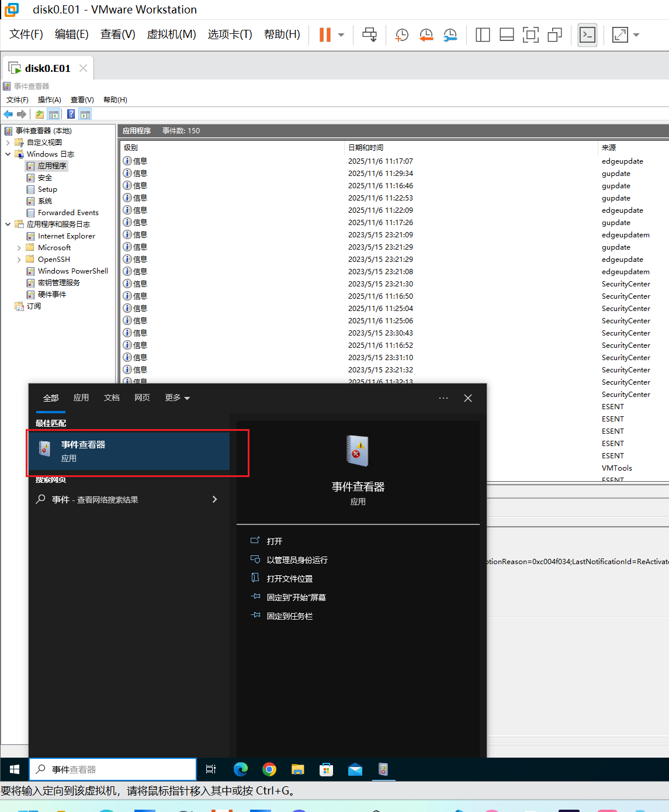Select the 安全 log in tree

[45, 178]
